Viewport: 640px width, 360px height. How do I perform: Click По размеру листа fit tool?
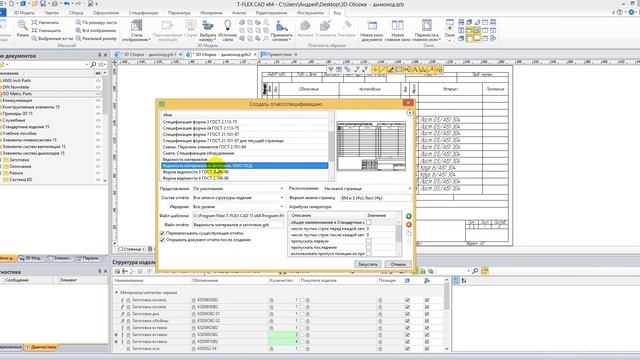[96, 23]
